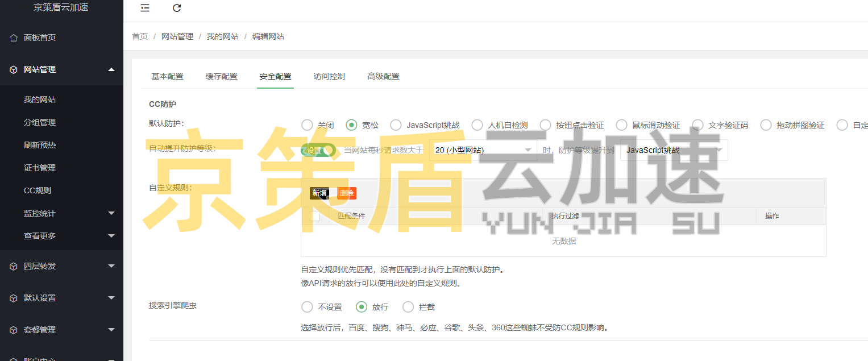
Task: Navigate to 首页 via the breadcrumb link
Action: pyautogui.click(x=140, y=36)
